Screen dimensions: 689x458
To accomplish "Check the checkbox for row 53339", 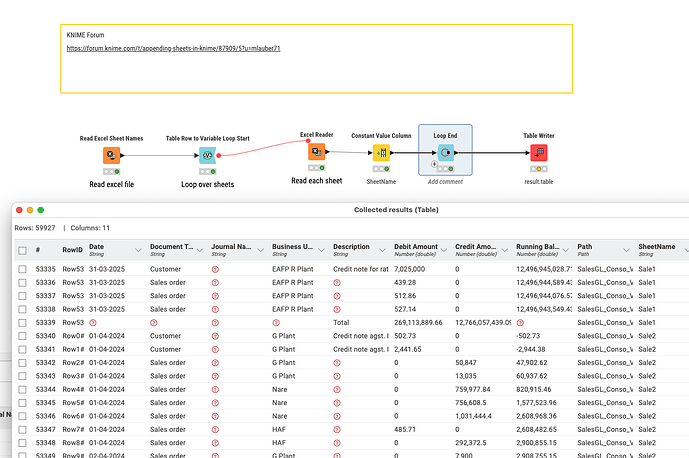I will (x=22, y=323).
